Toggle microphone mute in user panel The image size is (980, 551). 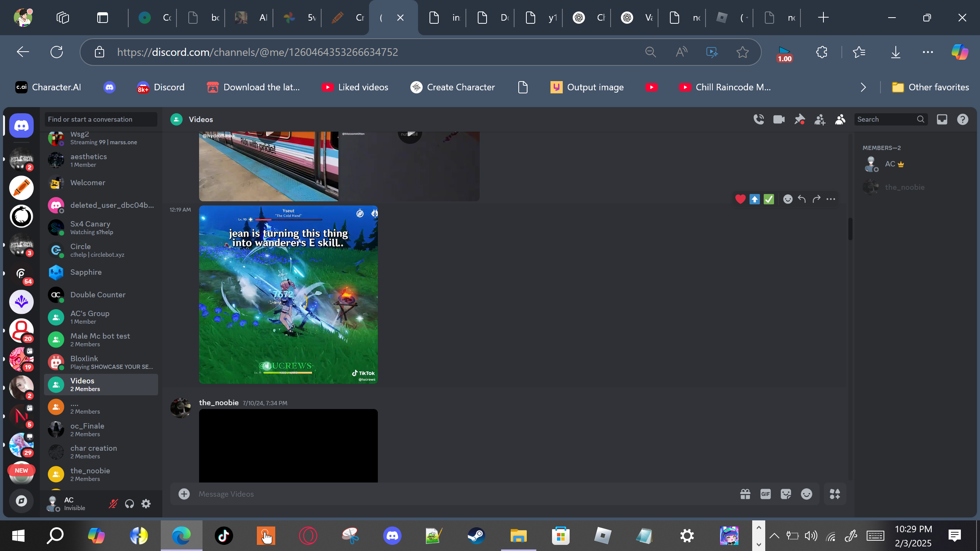coord(113,504)
